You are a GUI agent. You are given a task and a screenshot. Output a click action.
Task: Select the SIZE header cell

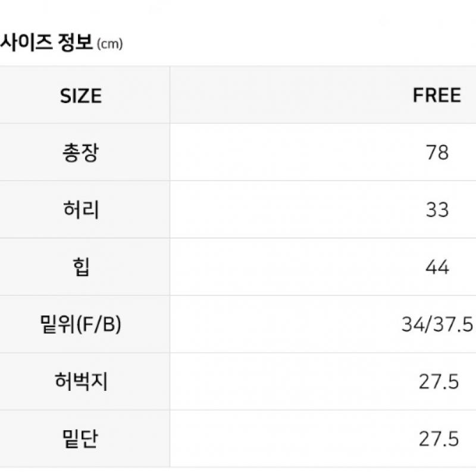point(81,96)
